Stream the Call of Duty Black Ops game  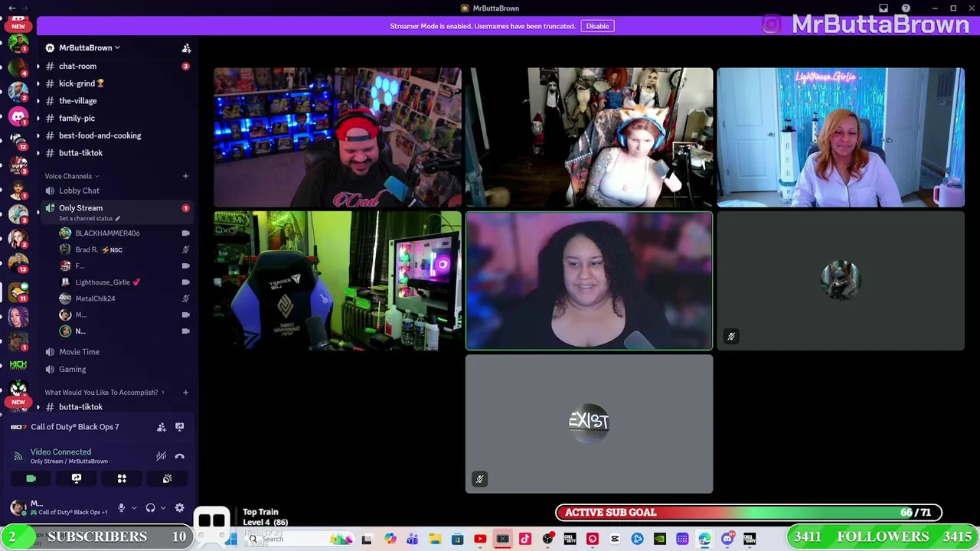[180, 427]
